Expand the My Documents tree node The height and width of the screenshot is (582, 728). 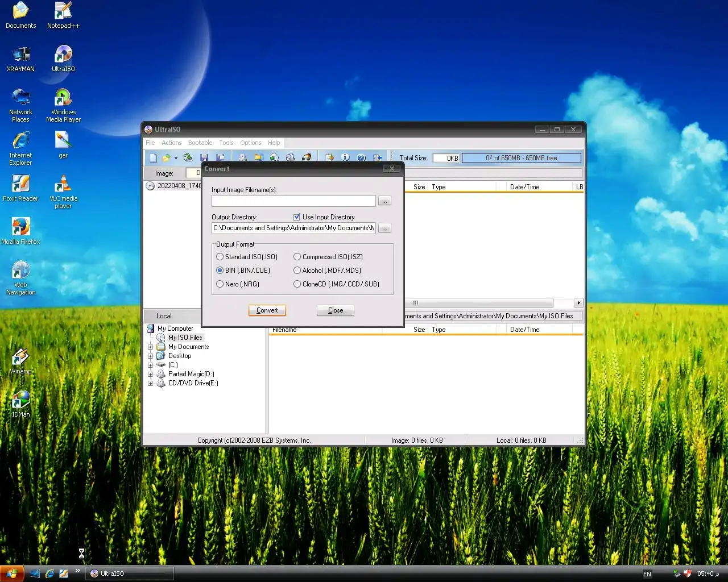(x=150, y=347)
